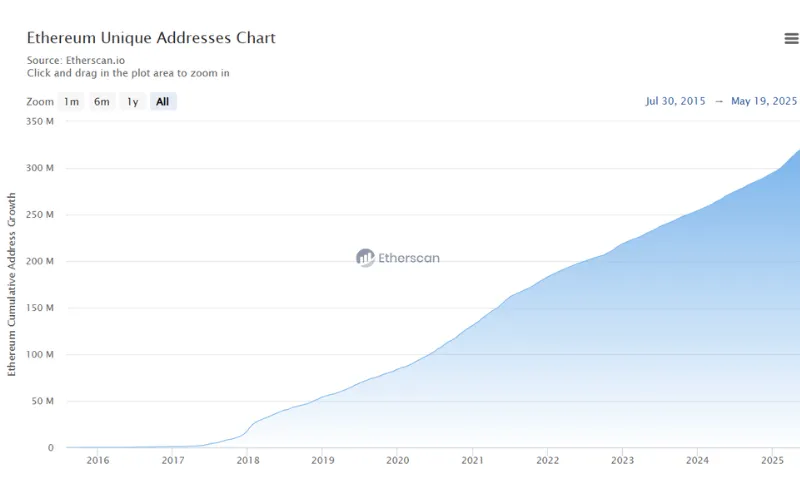Click the 0 y-axis label
Image resolution: width=800 pixels, height=500 pixels.
[51, 447]
